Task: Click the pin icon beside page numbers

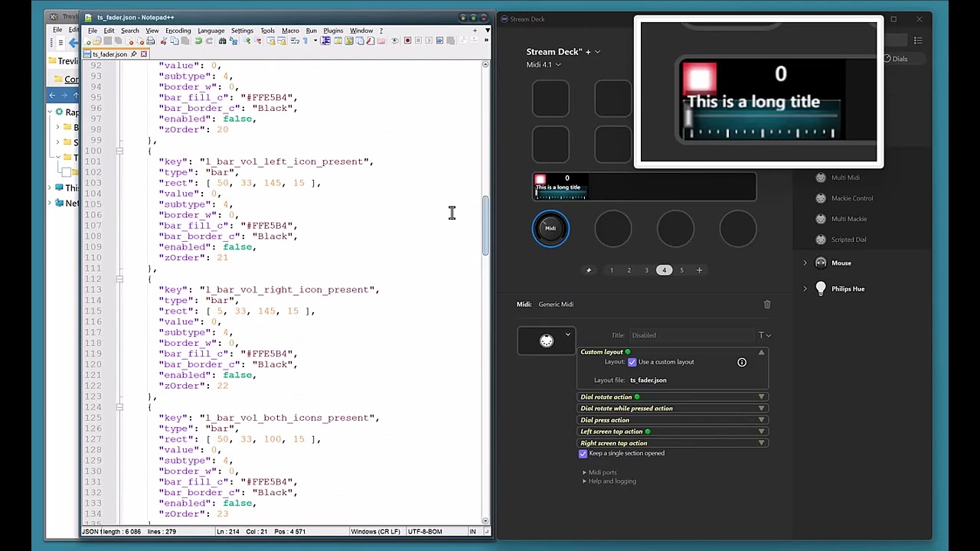Action: pos(589,270)
